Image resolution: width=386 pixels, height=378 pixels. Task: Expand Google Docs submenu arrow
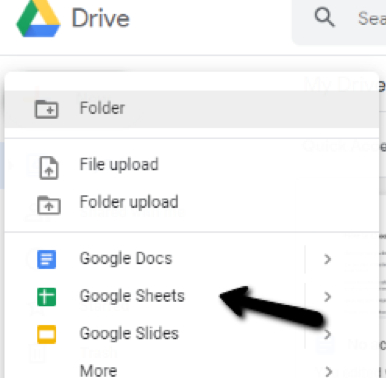tap(327, 259)
